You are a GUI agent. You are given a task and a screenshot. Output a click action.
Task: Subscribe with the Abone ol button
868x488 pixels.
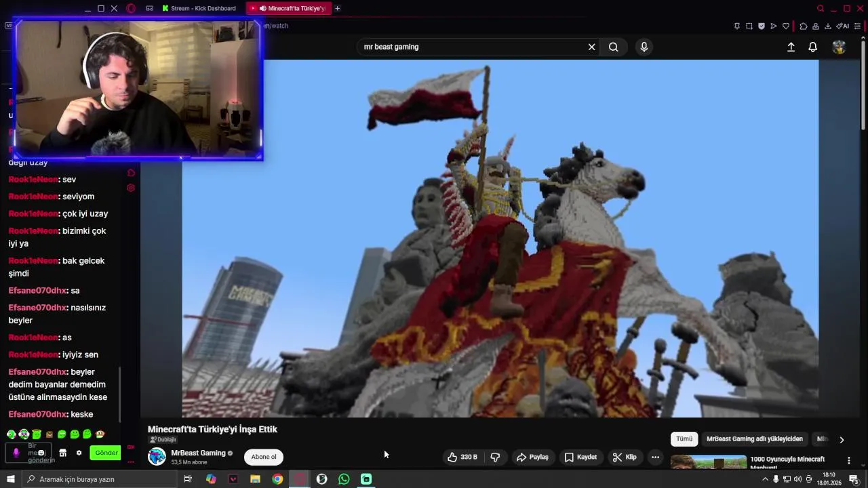[x=264, y=457]
